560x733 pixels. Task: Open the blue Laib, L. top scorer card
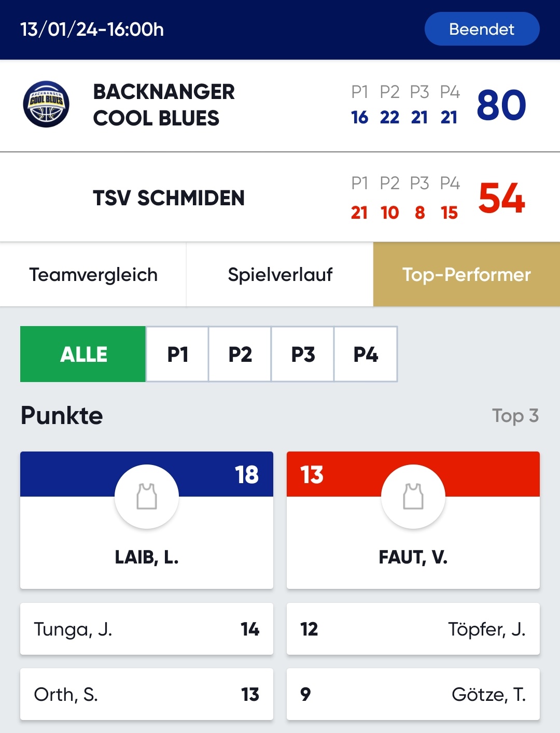click(147, 520)
